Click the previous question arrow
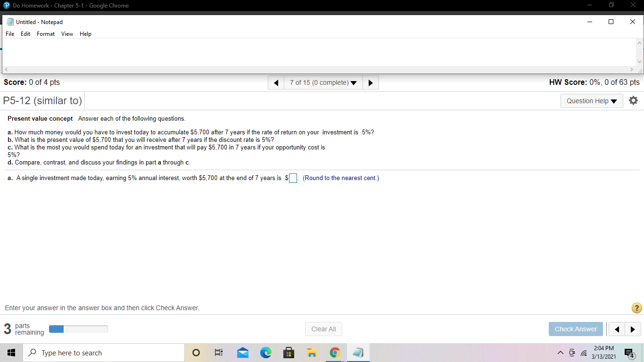This screenshot has width=644, height=362. click(x=276, y=82)
